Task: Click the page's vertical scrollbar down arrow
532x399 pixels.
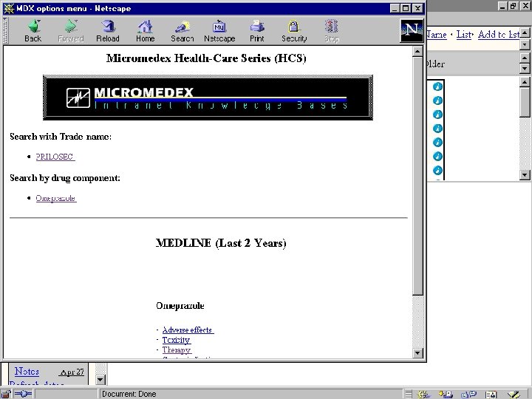Action: point(417,353)
